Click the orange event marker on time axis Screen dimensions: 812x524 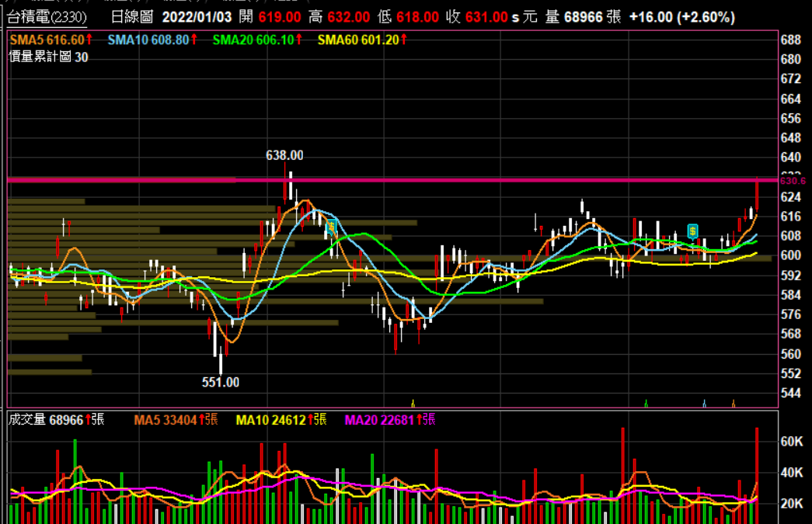click(734, 403)
